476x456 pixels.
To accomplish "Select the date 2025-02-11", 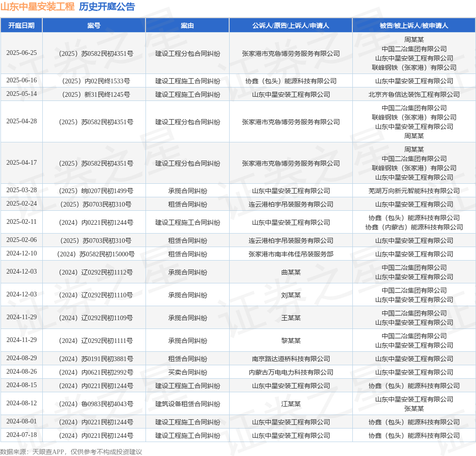I will 21,221.
